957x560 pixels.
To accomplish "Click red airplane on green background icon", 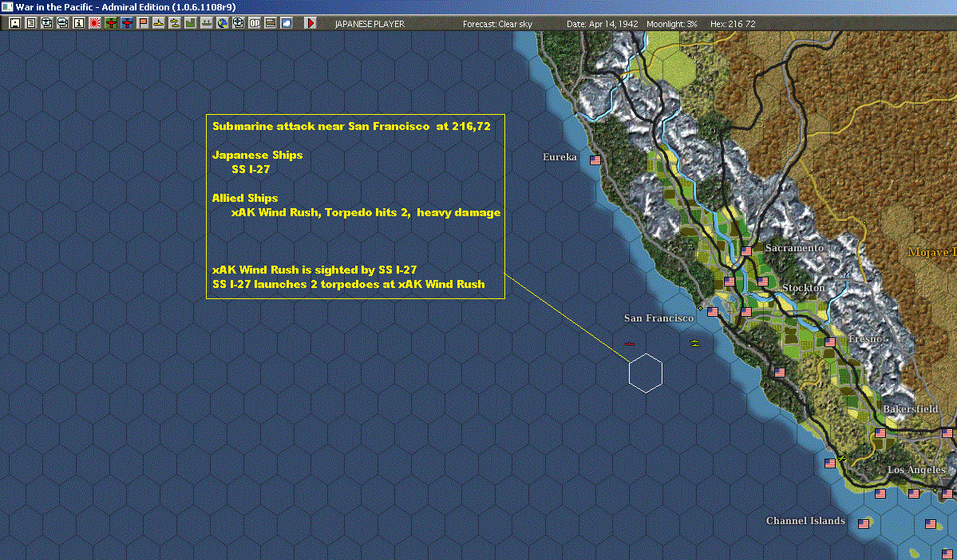I will tap(110, 23).
